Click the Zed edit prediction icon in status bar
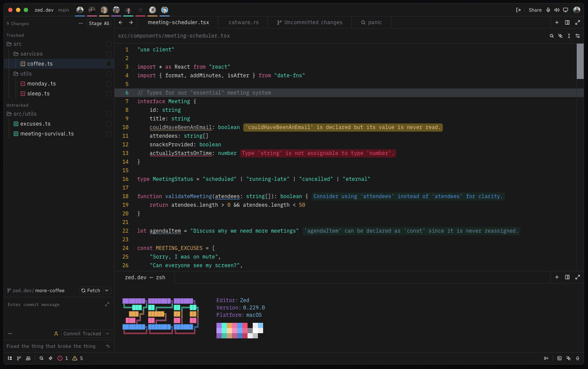588x369 pixels. [x=546, y=358]
